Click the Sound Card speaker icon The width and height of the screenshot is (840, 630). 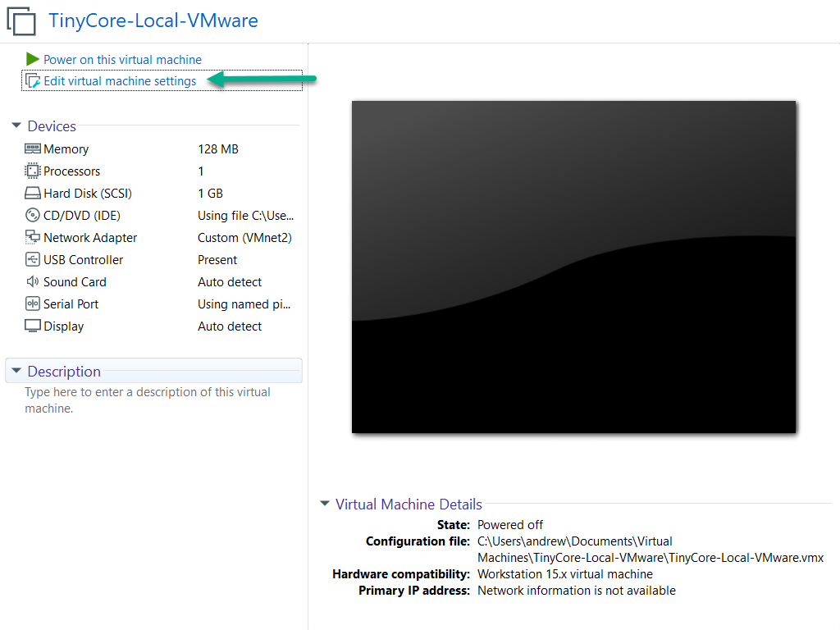click(x=33, y=282)
